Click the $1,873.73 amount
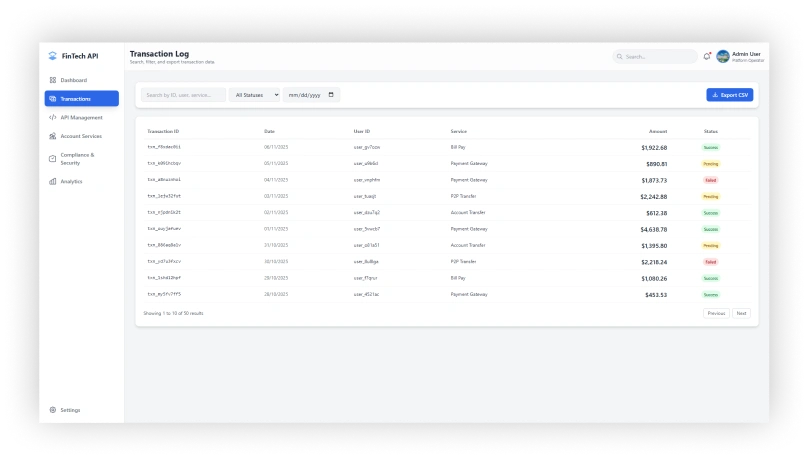 [x=654, y=180]
